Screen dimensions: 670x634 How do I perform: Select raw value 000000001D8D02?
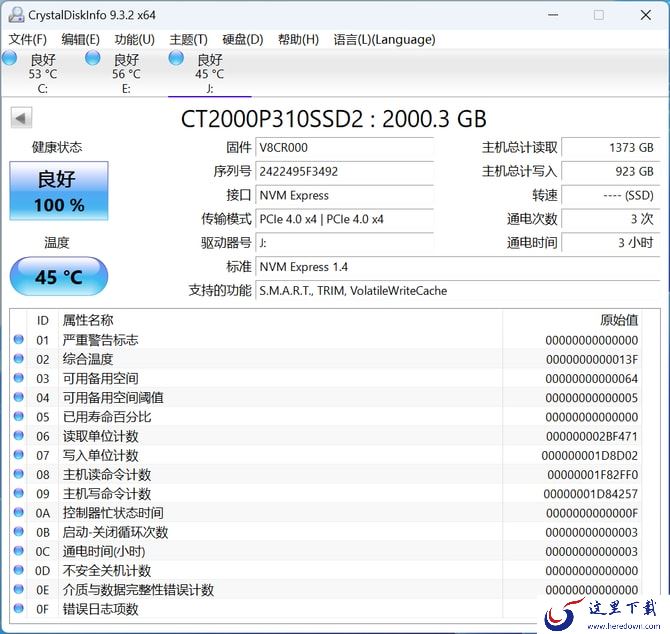click(x=590, y=456)
